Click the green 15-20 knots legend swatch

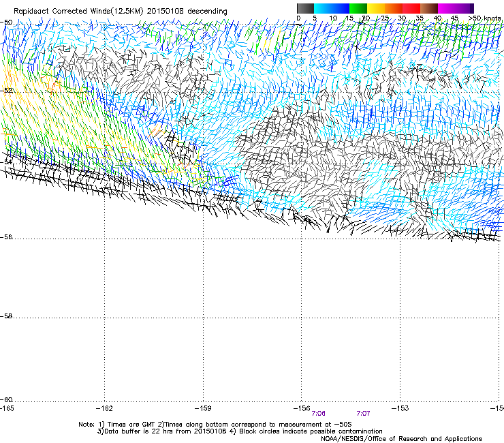tap(358, 8)
